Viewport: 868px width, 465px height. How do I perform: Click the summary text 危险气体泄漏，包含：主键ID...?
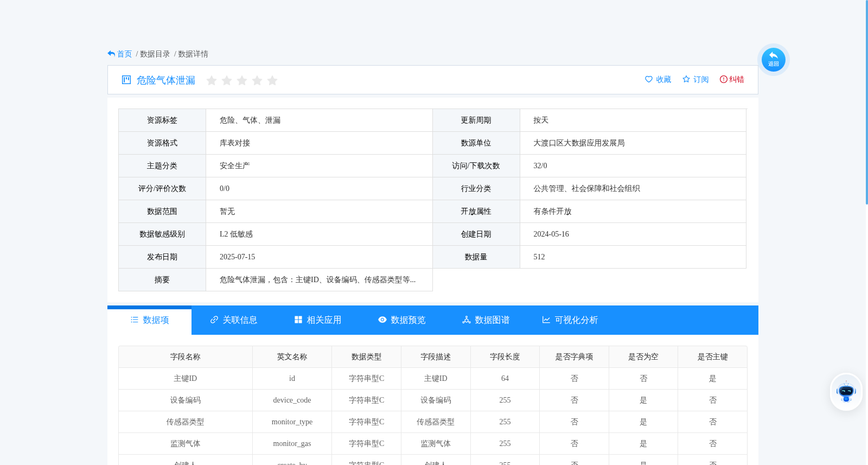(317, 280)
